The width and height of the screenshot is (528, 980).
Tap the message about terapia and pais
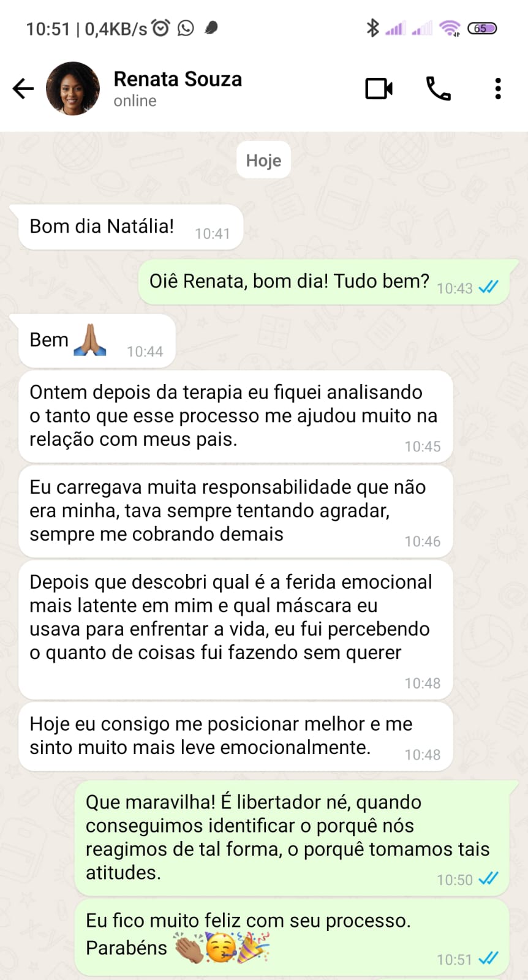point(235,417)
